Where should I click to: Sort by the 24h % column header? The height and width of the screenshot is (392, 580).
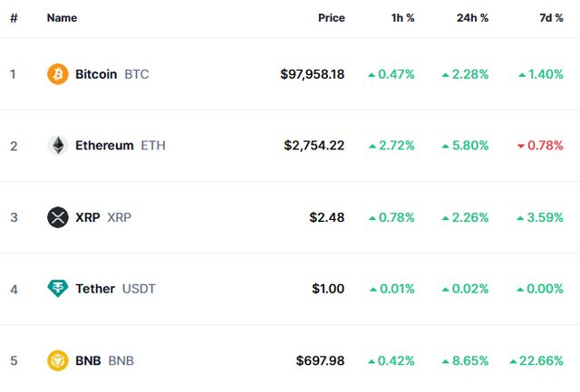472,18
